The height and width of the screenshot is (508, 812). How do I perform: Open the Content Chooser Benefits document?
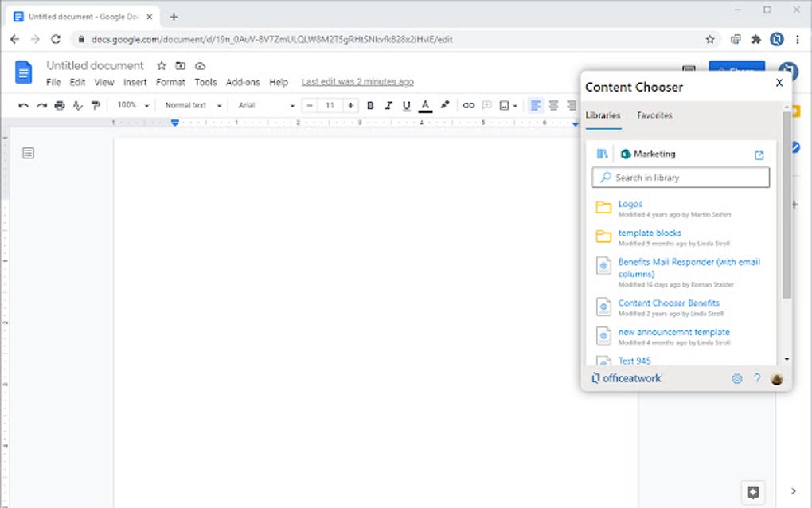pyautogui.click(x=669, y=303)
